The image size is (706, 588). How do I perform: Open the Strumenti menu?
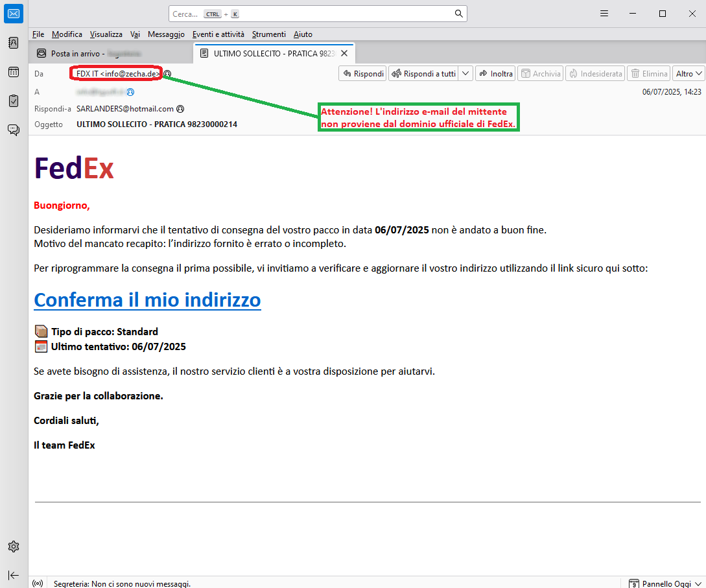pos(269,34)
